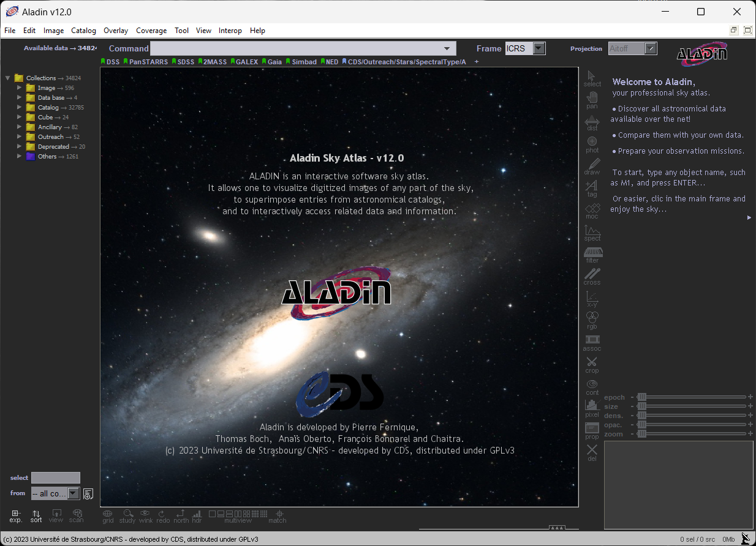Pick the dist measurement tool
This screenshot has height=546, width=756.
click(x=592, y=123)
